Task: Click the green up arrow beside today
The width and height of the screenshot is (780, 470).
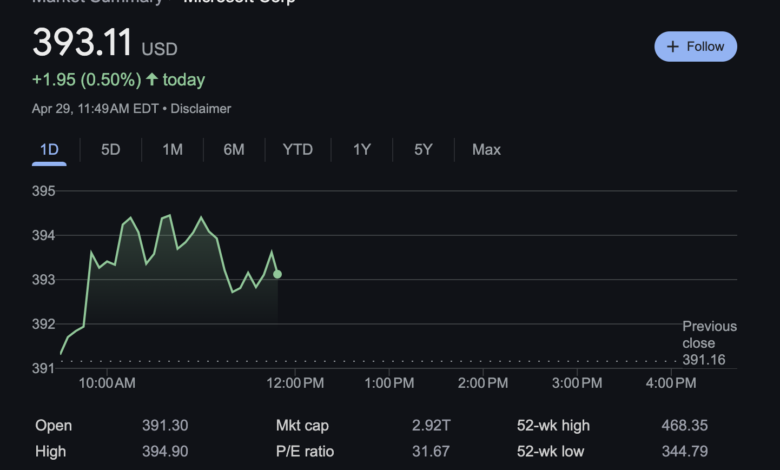Action: click(x=152, y=79)
